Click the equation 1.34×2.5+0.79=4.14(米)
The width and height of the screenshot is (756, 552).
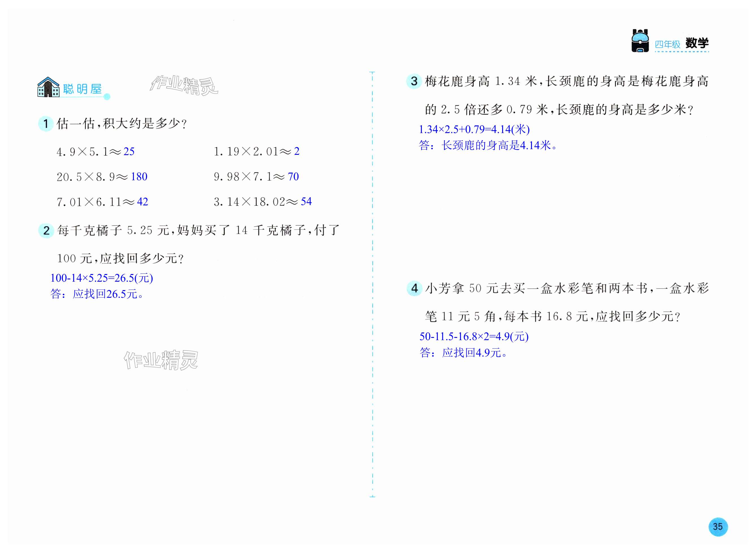(474, 129)
